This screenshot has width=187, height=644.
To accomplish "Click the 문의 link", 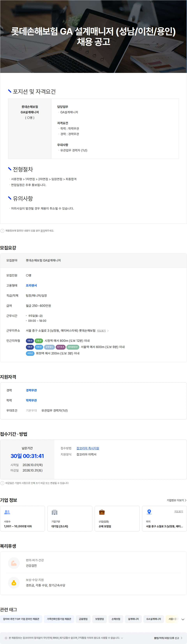I will pos(42,231).
